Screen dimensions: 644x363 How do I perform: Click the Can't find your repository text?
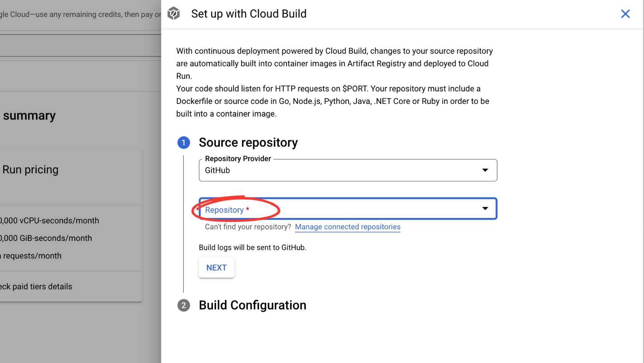coord(247,226)
